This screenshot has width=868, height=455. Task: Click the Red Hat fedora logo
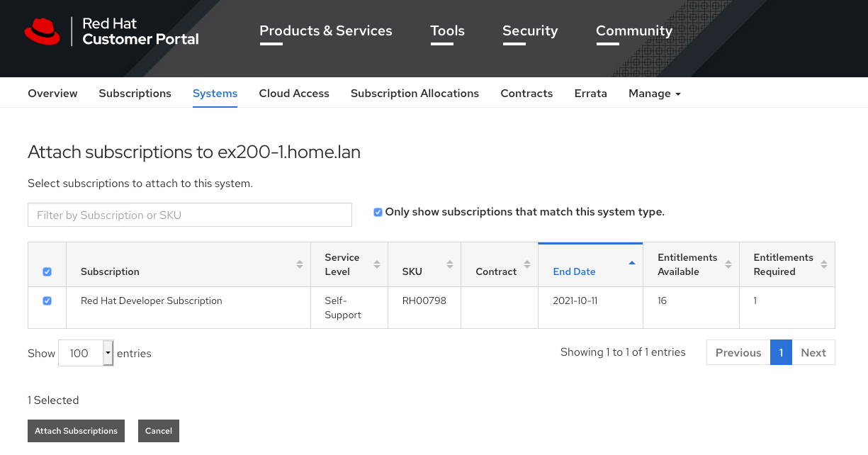tap(43, 31)
